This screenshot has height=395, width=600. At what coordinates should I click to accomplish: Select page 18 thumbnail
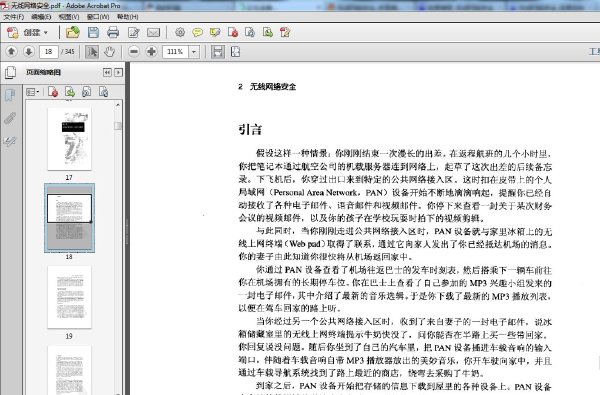pyautogui.click(x=69, y=217)
